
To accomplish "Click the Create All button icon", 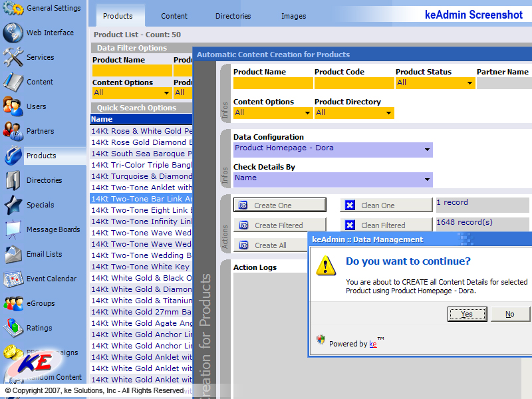I will pyautogui.click(x=243, y=245).
